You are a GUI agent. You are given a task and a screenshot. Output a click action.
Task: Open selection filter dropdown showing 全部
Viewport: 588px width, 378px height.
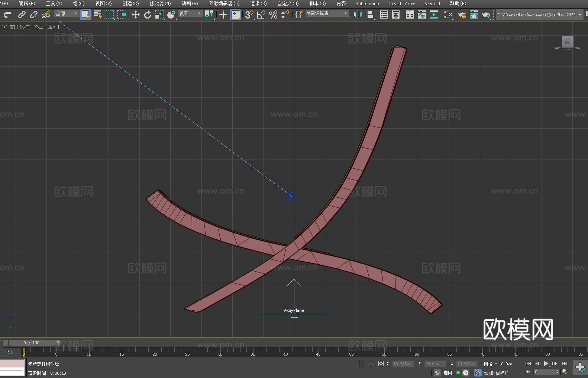67,13
